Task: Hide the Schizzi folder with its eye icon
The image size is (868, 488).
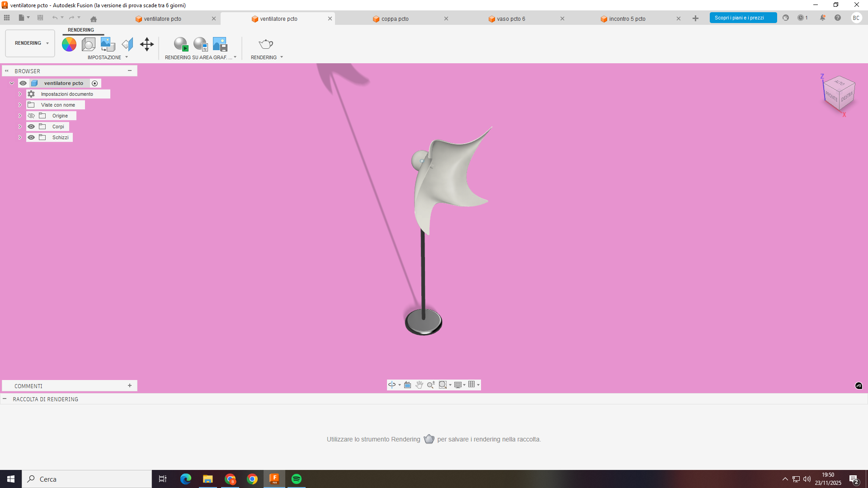Action: click(x=31, y=137)
